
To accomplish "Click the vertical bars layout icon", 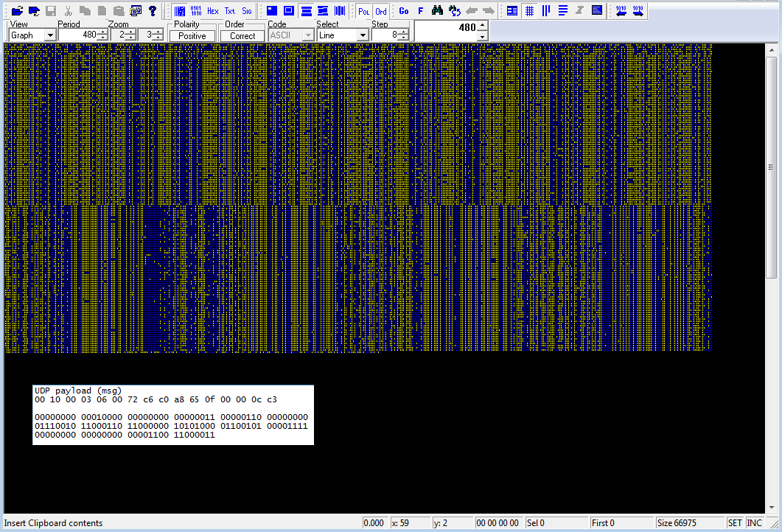I will coord(340,10).
